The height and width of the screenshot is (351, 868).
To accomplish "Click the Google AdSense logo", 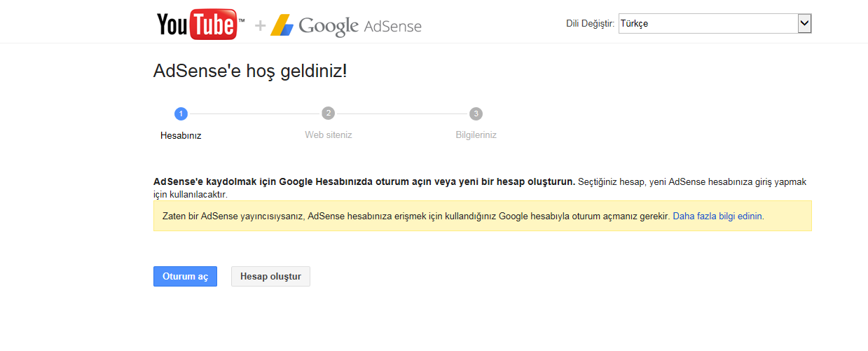I will coord(346,26).
